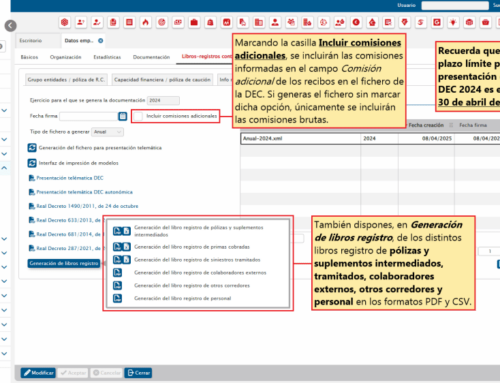Image resolution: width=500 pixels, height=383 pixels.
Task: Open the pie chart toolbar icon
Action: click(x=162, y=22)
